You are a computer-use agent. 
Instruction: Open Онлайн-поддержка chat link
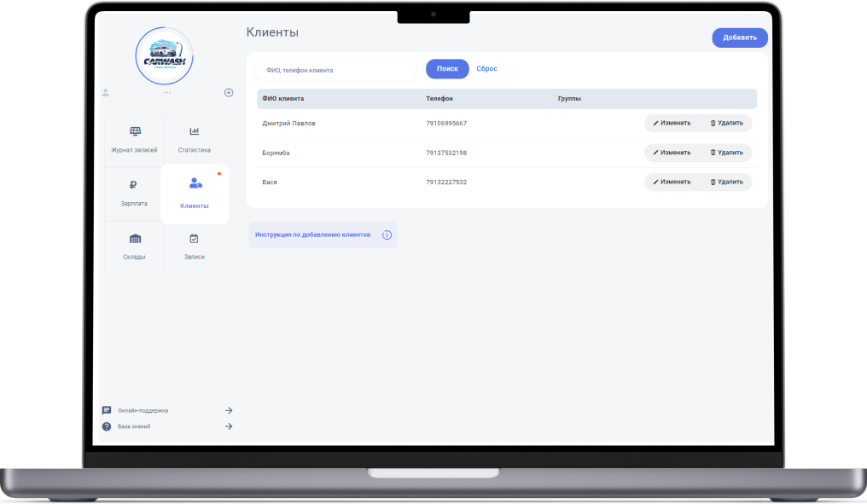(143, 410)
